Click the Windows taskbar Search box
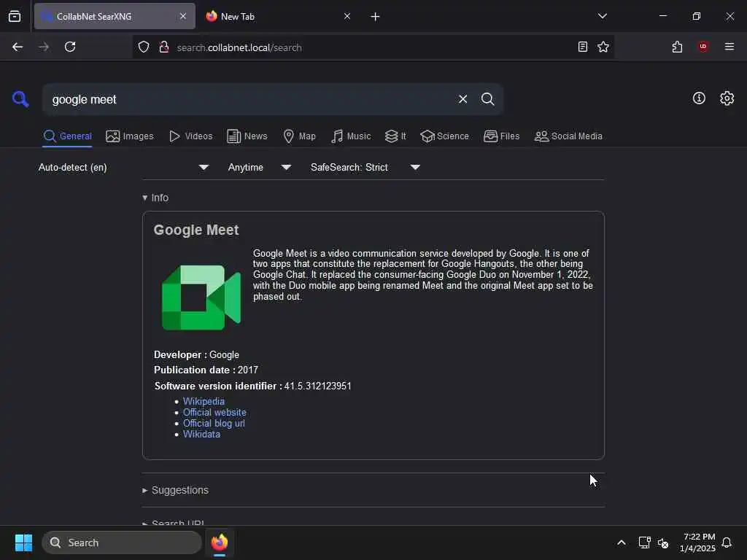This screenshot has height=560, width=747. pyautogui.click(x=122, y=542)
